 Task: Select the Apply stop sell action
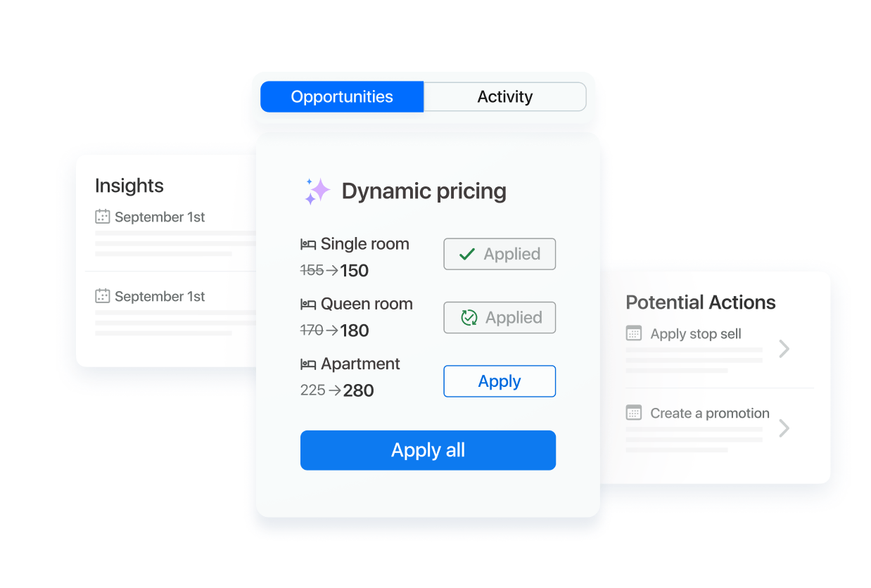point(695,334)
